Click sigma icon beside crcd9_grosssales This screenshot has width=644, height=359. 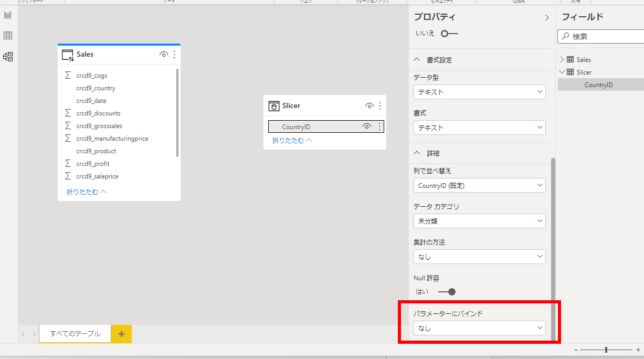coord(68,125)
